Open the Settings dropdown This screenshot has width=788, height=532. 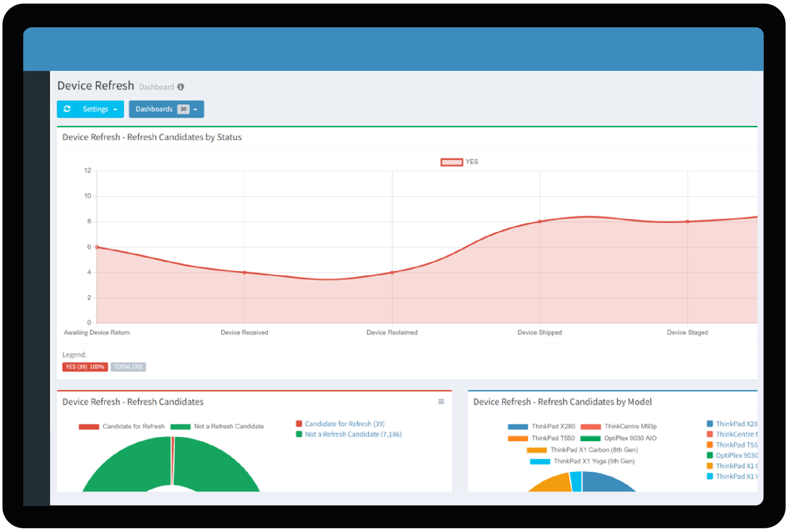(x=100, y=109)
